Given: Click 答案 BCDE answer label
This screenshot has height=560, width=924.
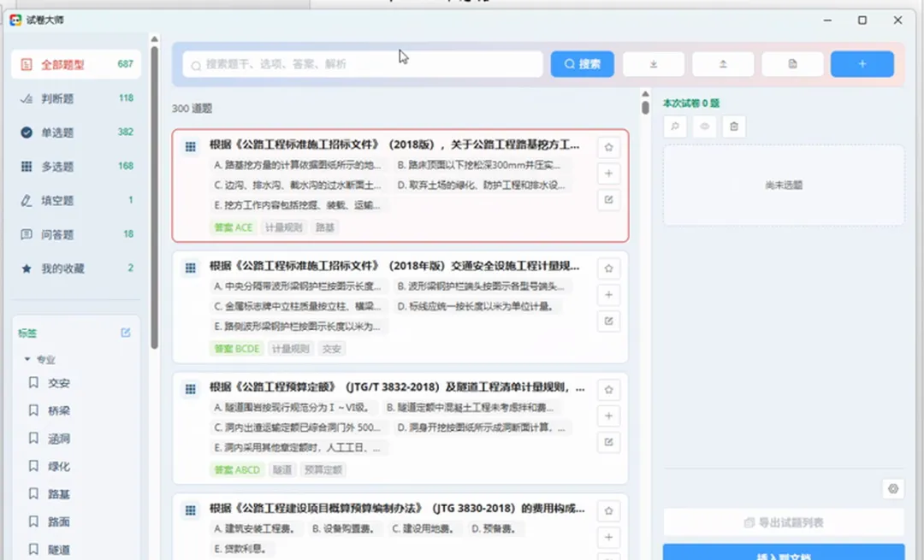Looking at the screenshot, I should pyautogui.click(x=237, y=349).
